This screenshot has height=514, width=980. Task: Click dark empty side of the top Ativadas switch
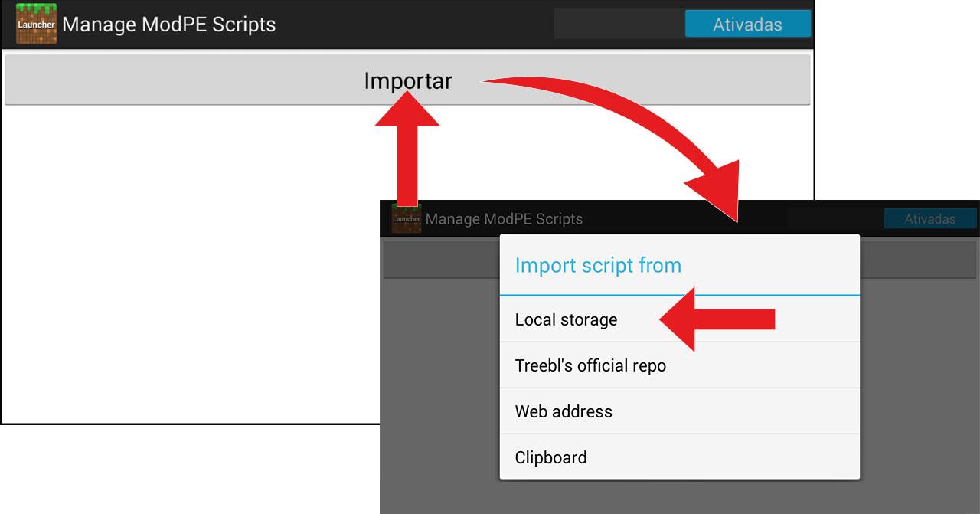[x=619, y=24]
